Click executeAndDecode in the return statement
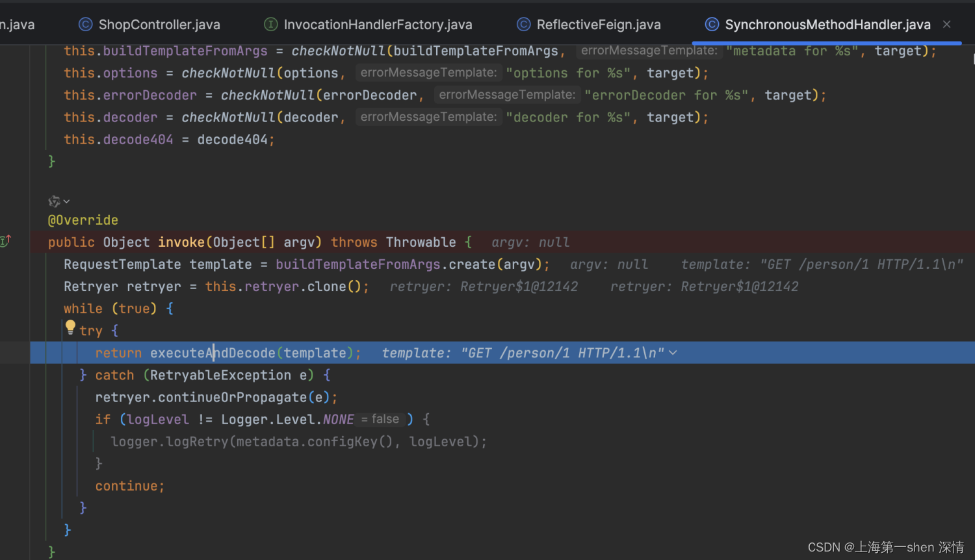 coord(213,353)
